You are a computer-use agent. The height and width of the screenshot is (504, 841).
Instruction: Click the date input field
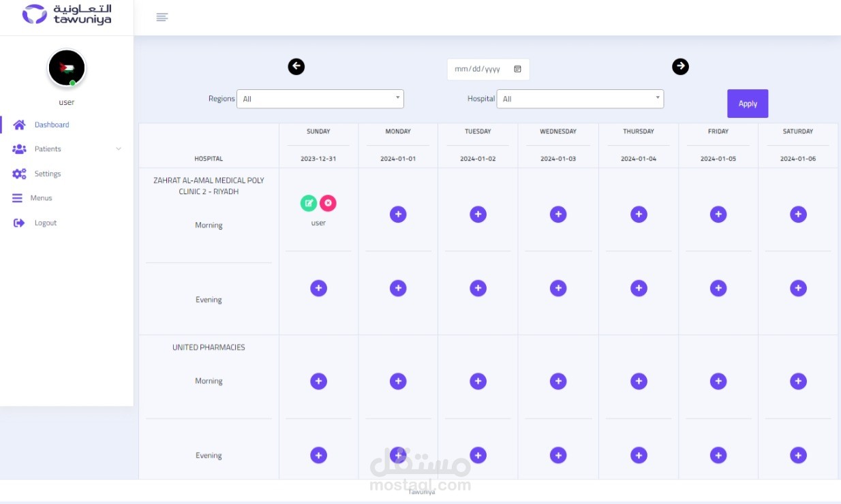click(x=478, y=69)
